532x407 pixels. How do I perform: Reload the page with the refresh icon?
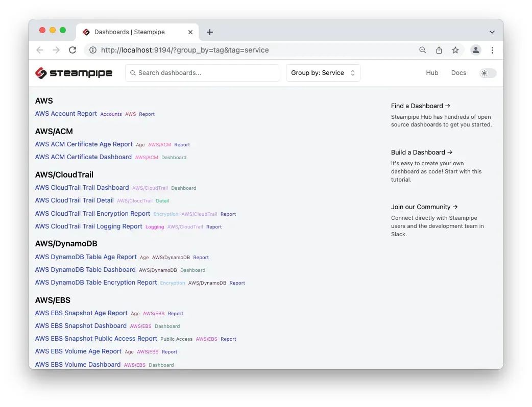tap(72, 50)
